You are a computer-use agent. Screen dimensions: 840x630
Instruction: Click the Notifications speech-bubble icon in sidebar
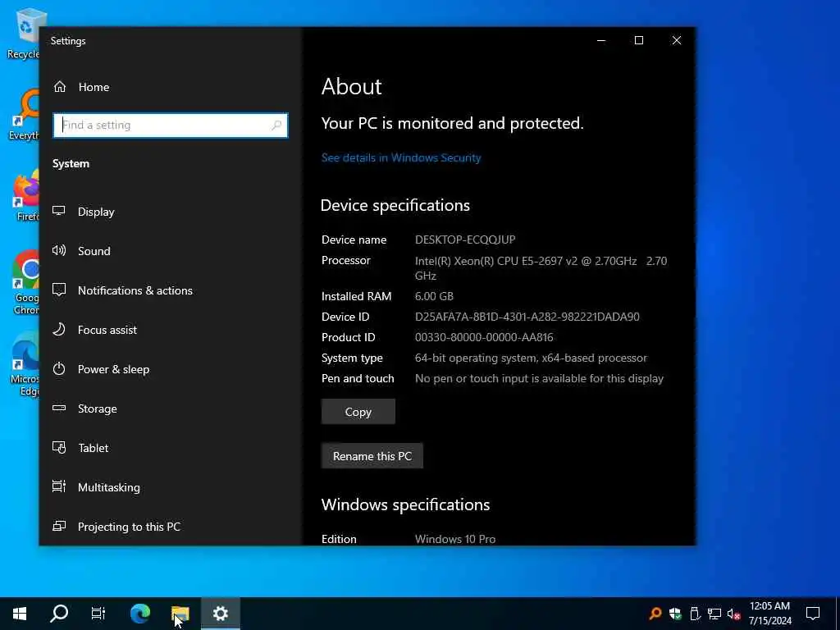(59, 290)
